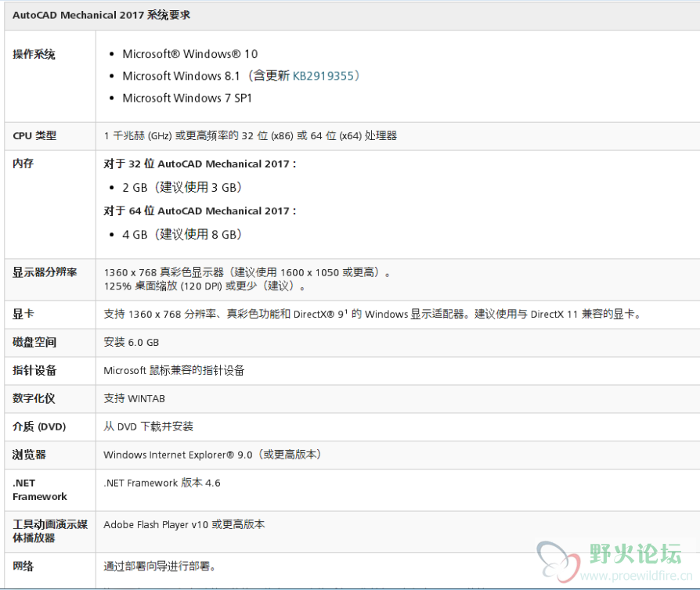Click 'Microsoft 鼠标兼容的指针设备' value
700x590 pixels.
[x=174, y=370]
